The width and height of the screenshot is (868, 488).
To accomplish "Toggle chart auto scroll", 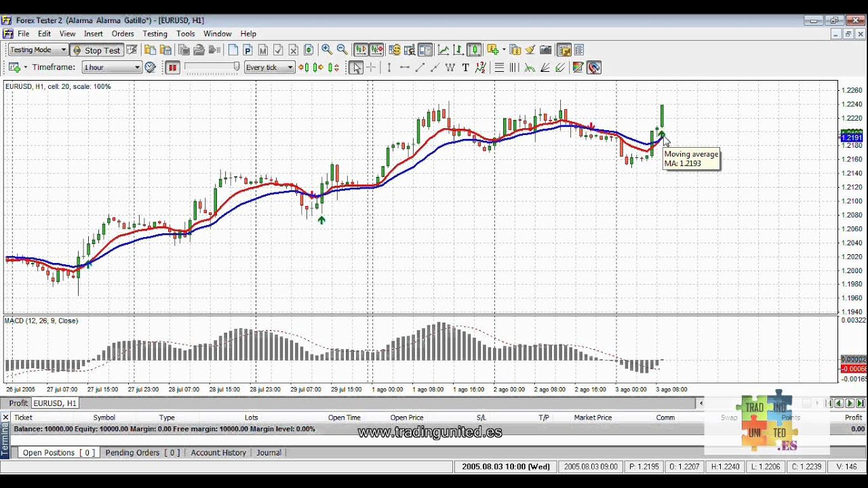I will click(x=361, y=49).
